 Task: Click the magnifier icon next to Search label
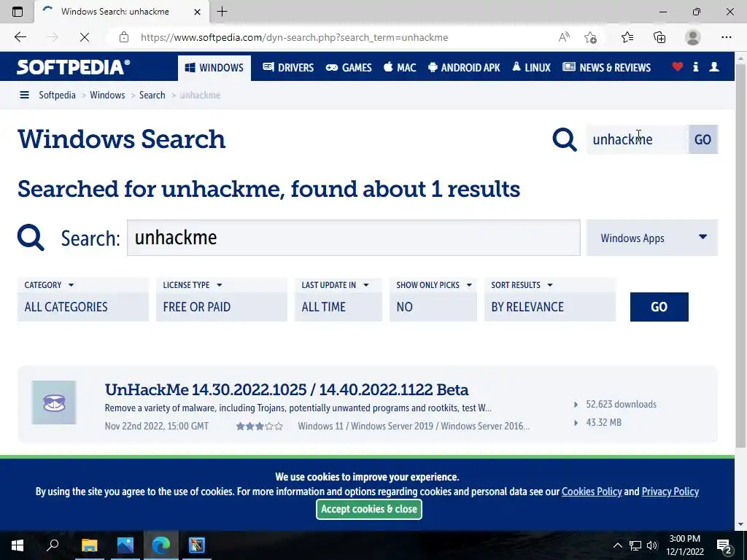click(x=31, y=237)
